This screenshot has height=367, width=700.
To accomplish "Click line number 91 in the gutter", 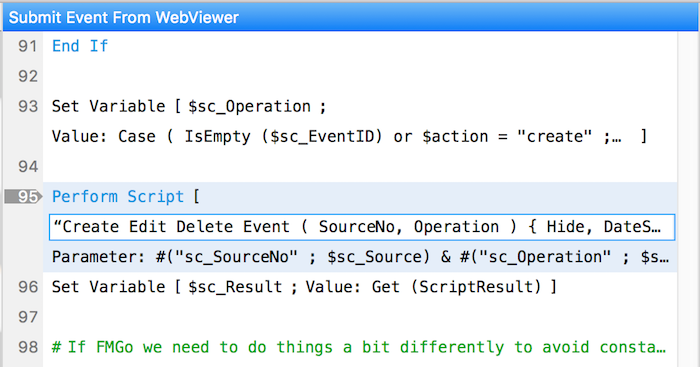I will click(x=28, y=46).
